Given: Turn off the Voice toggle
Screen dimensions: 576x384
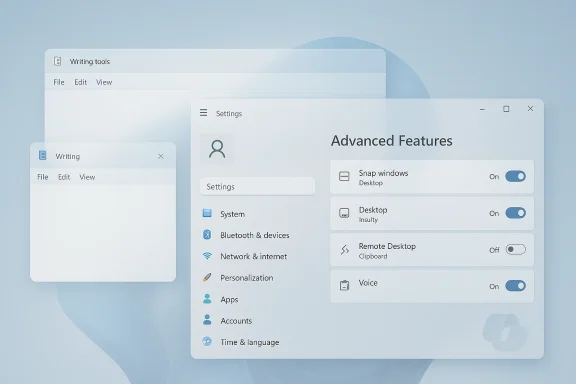Looking at the screenshot, I should (515, 286).
